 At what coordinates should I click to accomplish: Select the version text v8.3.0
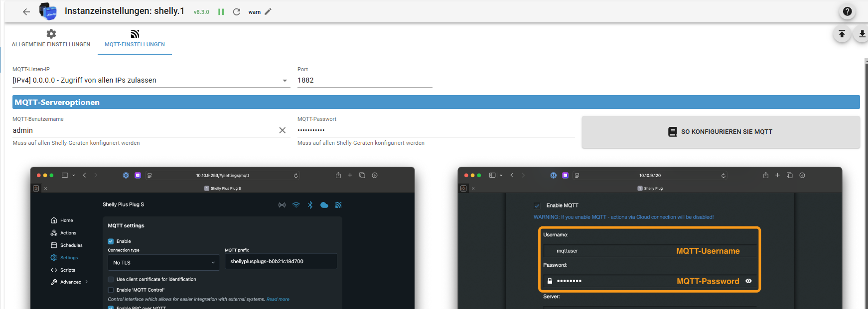click(201, 12)
